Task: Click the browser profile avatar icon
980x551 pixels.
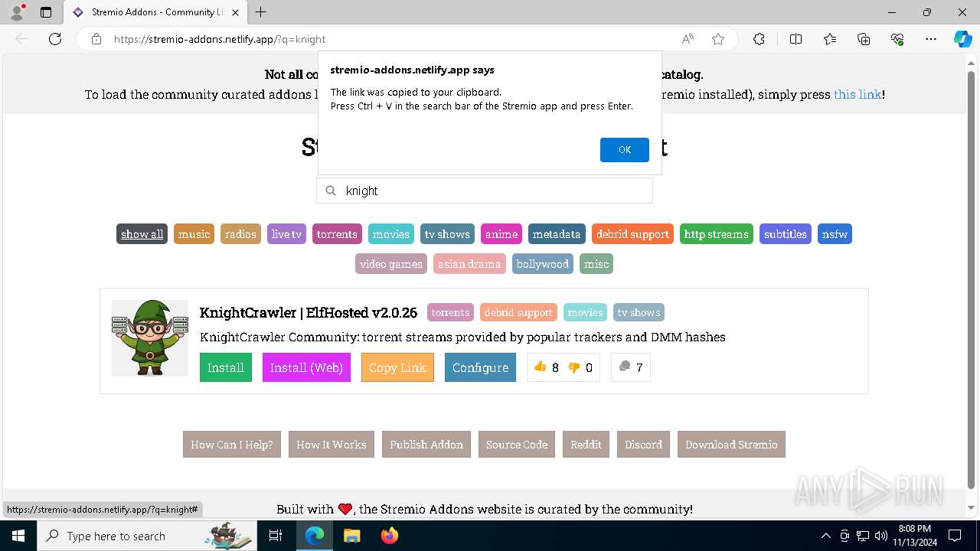Action: 17,12
